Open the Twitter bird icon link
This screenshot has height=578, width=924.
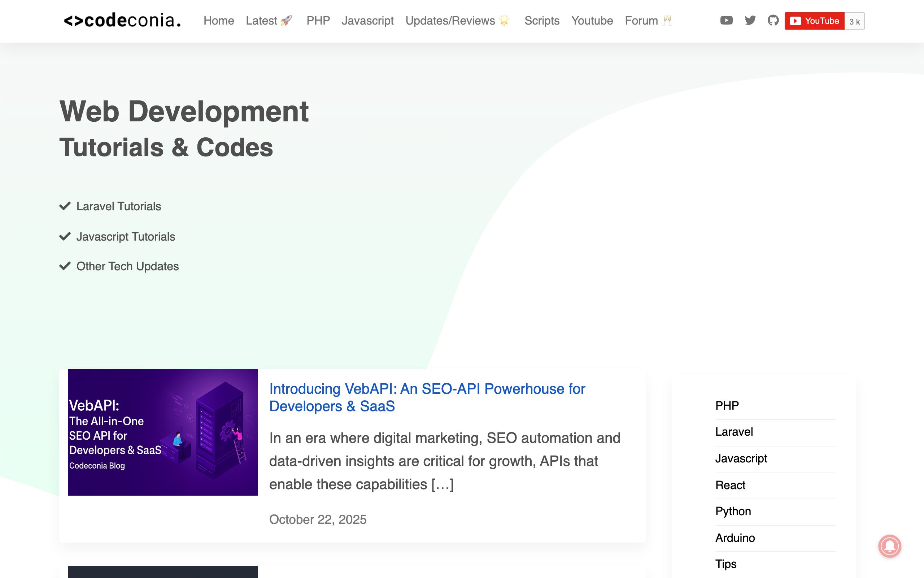point(750,20)
